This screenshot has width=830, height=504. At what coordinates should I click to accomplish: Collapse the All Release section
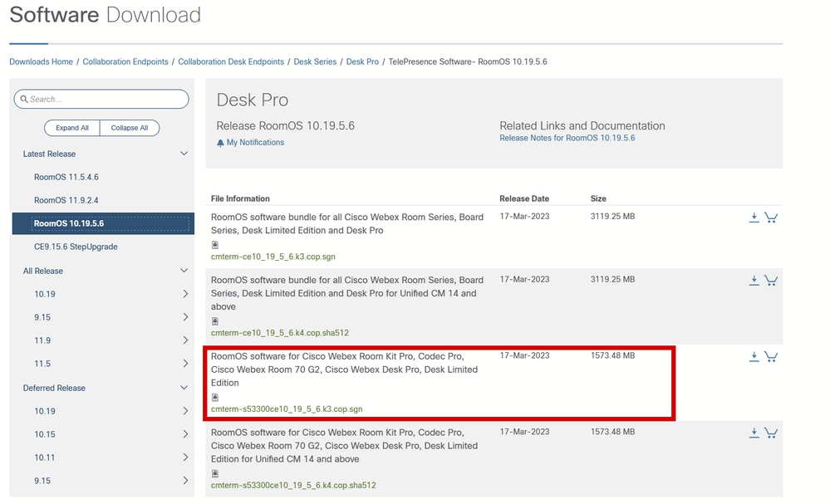[184, 270]
